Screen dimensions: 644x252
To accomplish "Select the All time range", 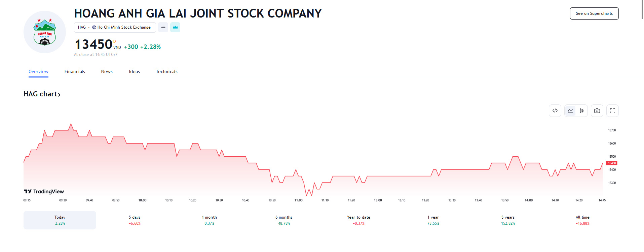I will tap(582, 220).
